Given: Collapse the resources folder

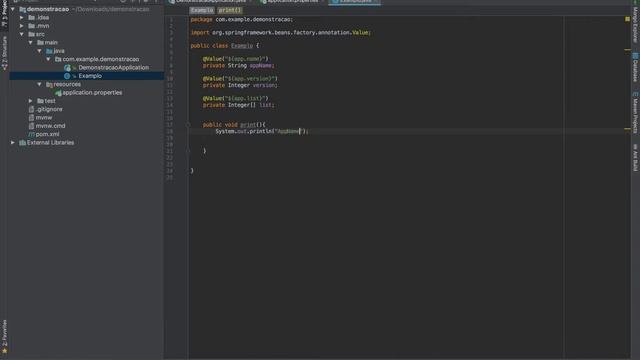Looking at the screenshot, I should 40,84.
